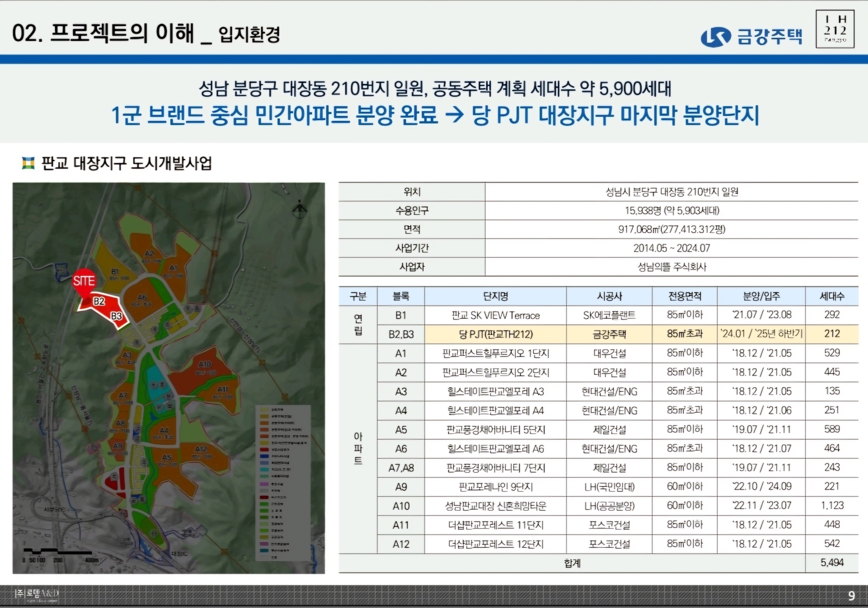This screenshot has height=608, width=868.
Task: Click the 사업기간 row label
Action: 412,248
